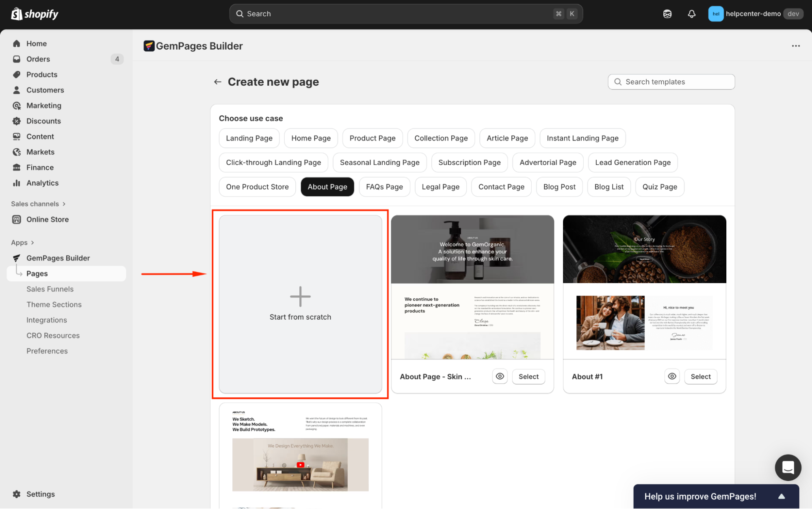
Task: Click the back arrow beside Create new page
Action: [x=218, y=82]
